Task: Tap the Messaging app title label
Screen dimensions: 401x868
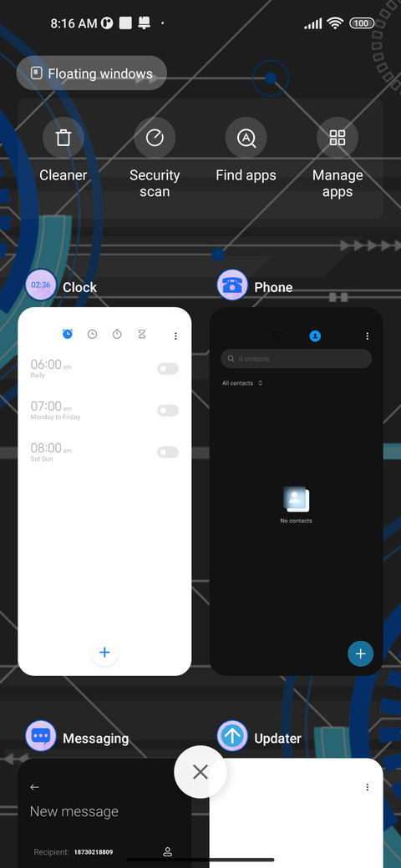Action: 96,739
